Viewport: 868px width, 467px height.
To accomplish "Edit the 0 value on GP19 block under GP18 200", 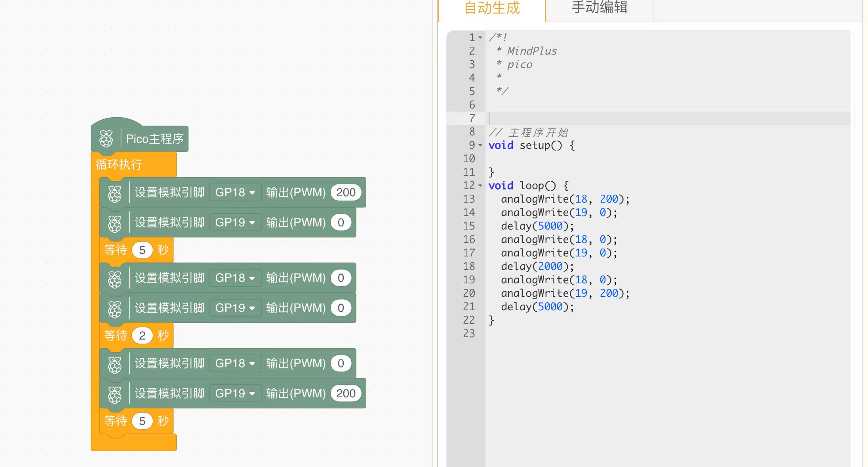I will click(341, 222).
